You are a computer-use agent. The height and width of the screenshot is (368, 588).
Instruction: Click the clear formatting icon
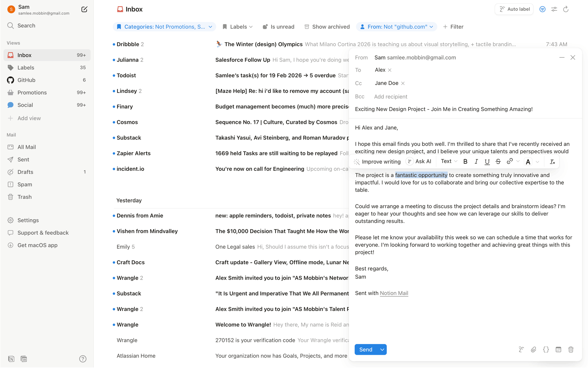click(552, 162)
